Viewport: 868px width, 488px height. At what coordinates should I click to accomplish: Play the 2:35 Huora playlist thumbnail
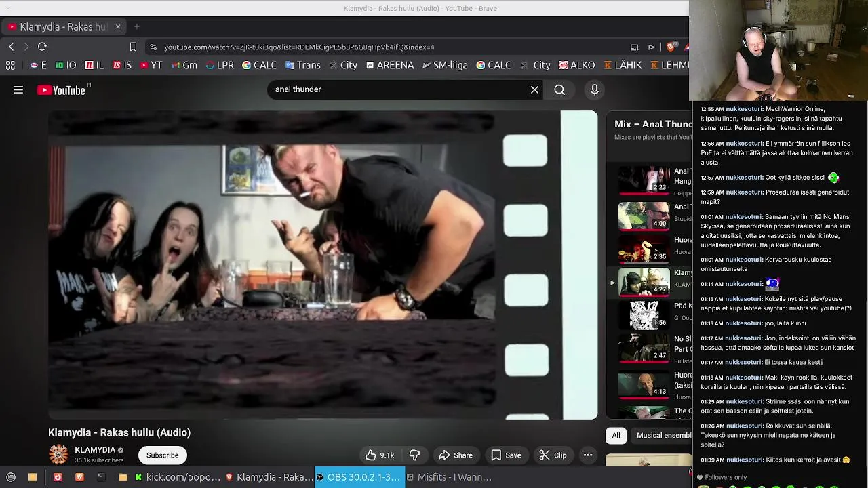644,249
